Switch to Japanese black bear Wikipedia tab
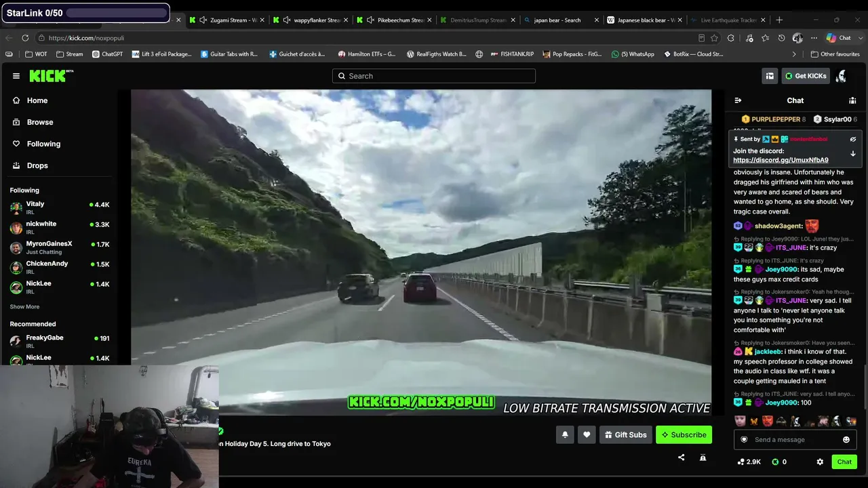This screenshot has width=868, height=488. (x=644, y=20)
